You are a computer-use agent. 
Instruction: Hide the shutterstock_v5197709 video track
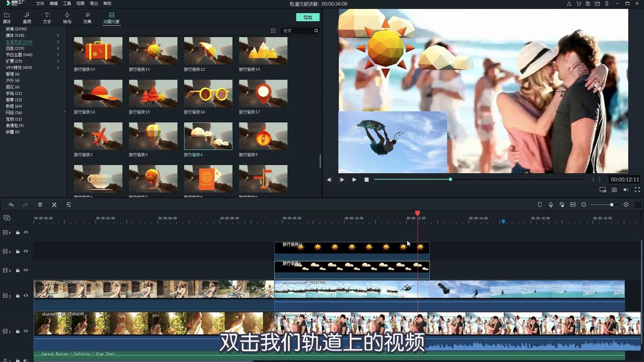tap(26, 296)
